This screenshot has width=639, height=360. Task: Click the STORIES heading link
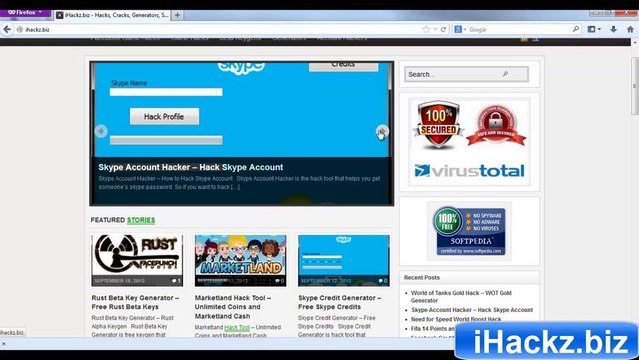point(141,220)
